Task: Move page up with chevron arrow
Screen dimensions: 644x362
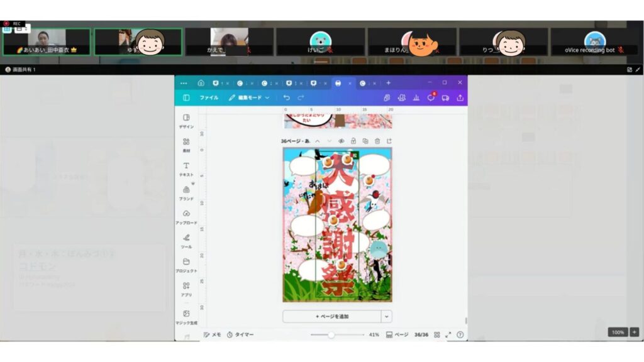Action: (x=318, y=141)
